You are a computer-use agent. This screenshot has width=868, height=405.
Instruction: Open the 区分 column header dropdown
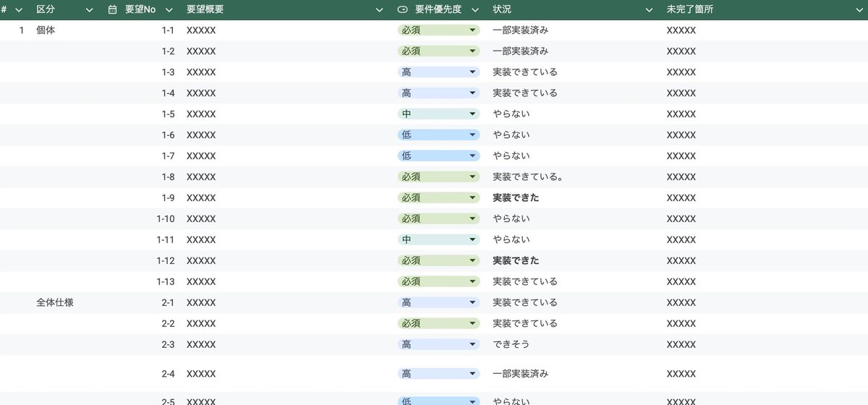pos(90,10)
